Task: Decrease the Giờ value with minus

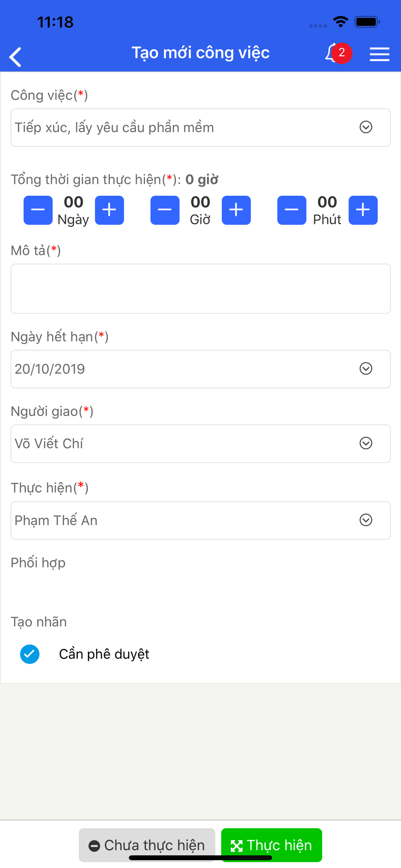Action: pos(165,210)
